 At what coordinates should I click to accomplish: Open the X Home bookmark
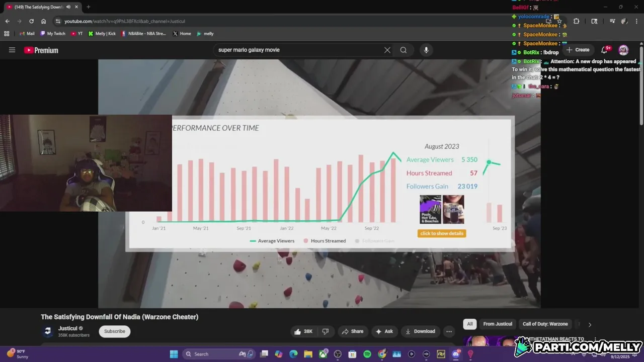point(182,34)
